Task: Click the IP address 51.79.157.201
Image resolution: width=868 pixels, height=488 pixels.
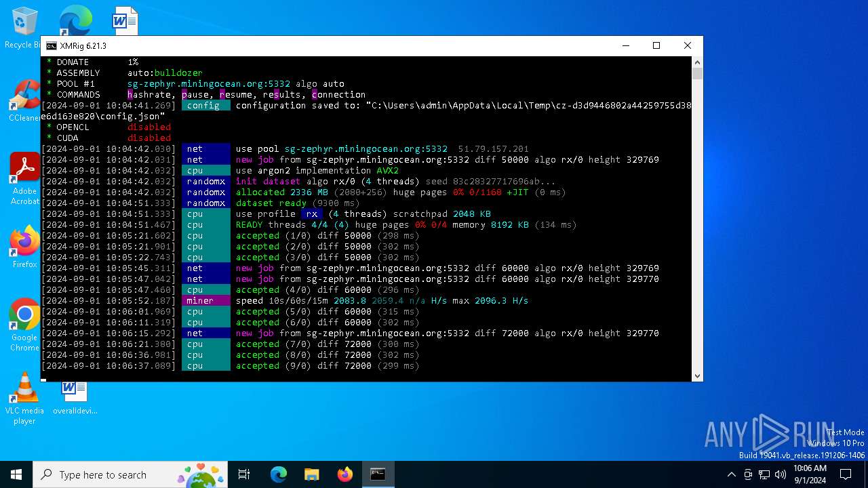Action: click(494, 149)
